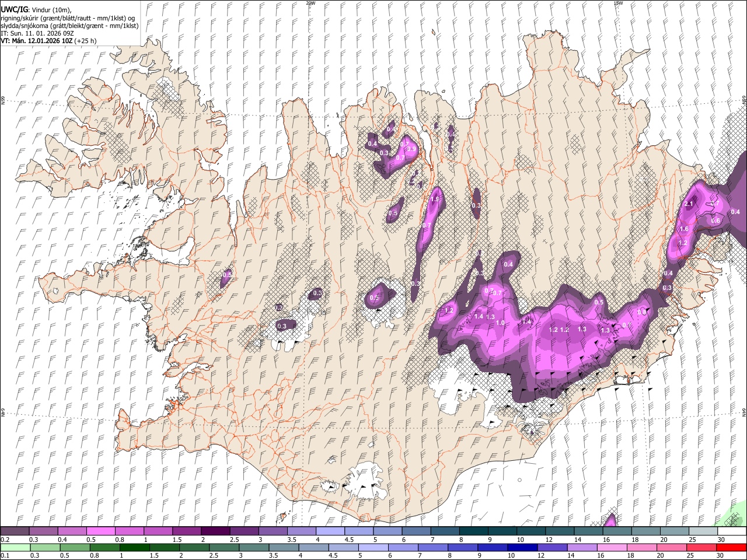Click the 1.9 precipitation value on map

tap(434, 199)
